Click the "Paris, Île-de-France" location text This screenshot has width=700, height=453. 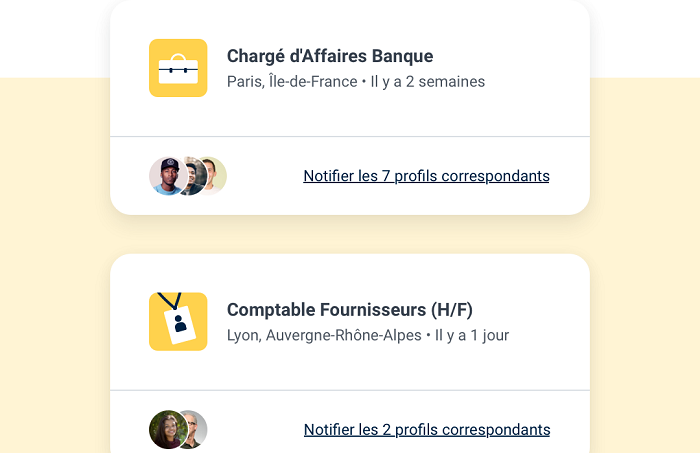click(x=292, y=82)
